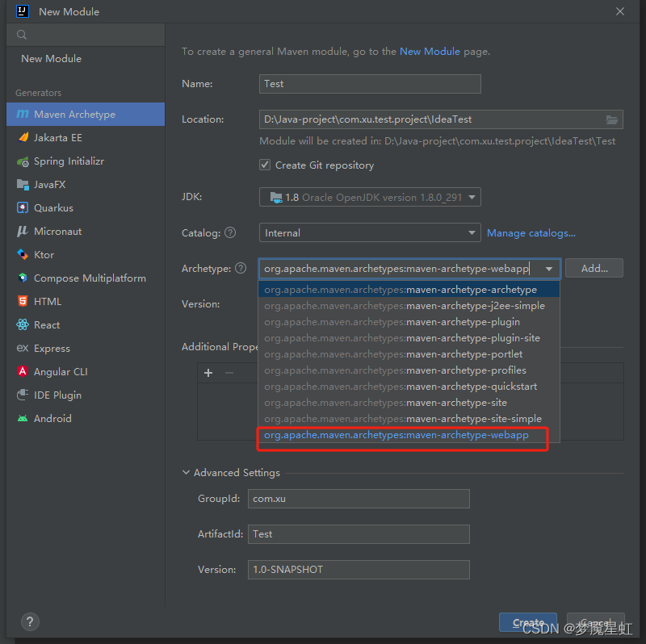The height and width of the screenshot is (644, 646).
Task: Select the Quarkus generator
Action: 86,208
